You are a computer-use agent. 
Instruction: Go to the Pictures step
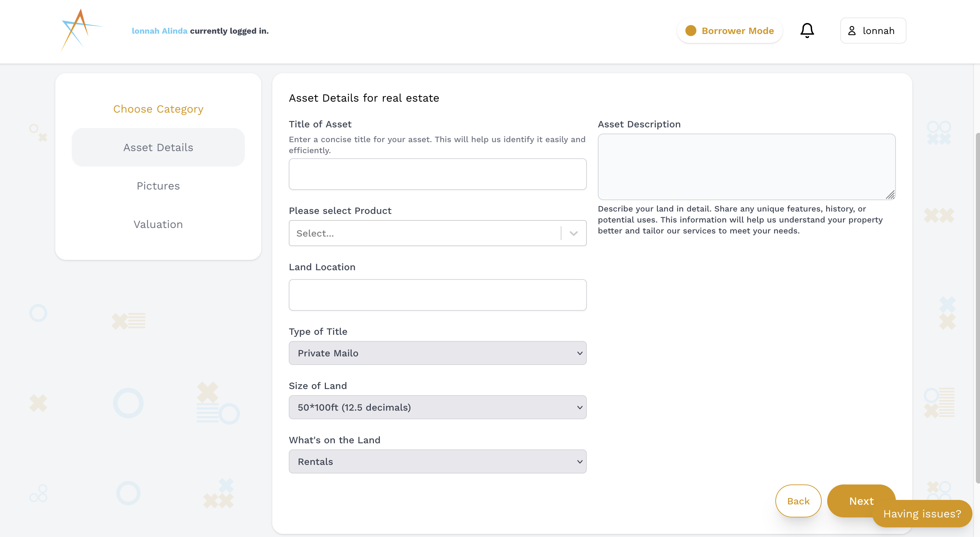click(x=158, y=186)
